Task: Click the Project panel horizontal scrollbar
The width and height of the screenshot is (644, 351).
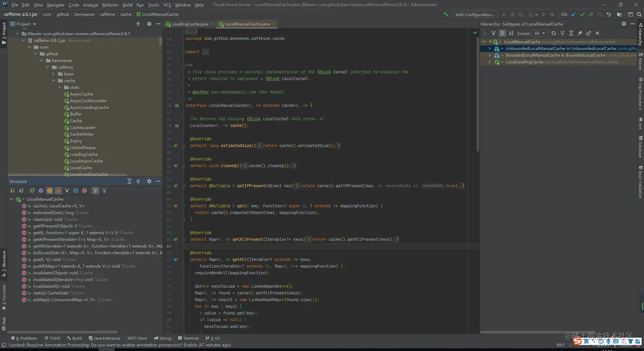Action: pyautogui.click(x=68, y=174)
